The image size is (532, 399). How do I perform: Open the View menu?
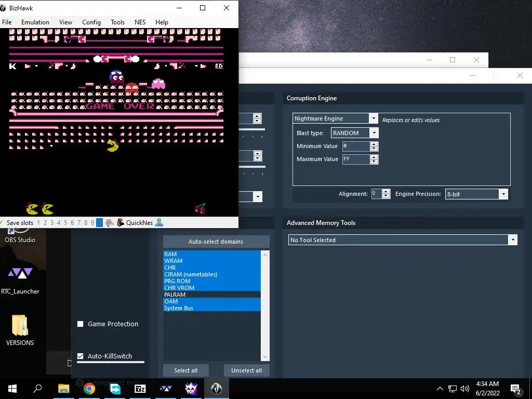pos(65,22)
